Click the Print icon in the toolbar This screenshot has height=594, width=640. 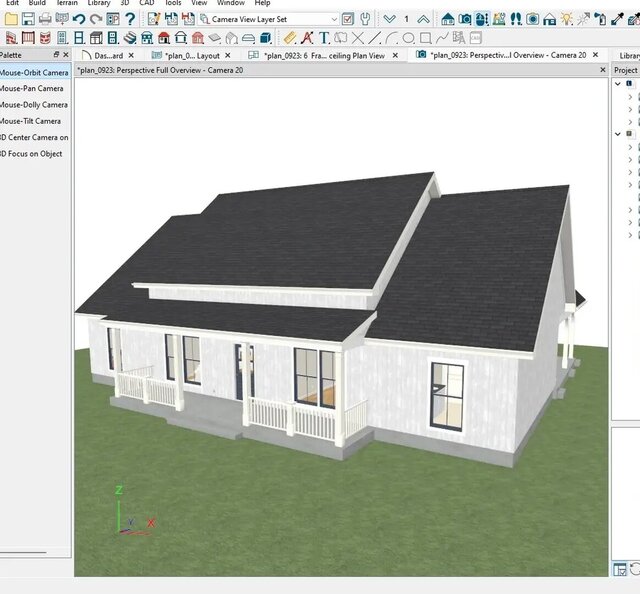pyautogui.click(x=45, y=19)
